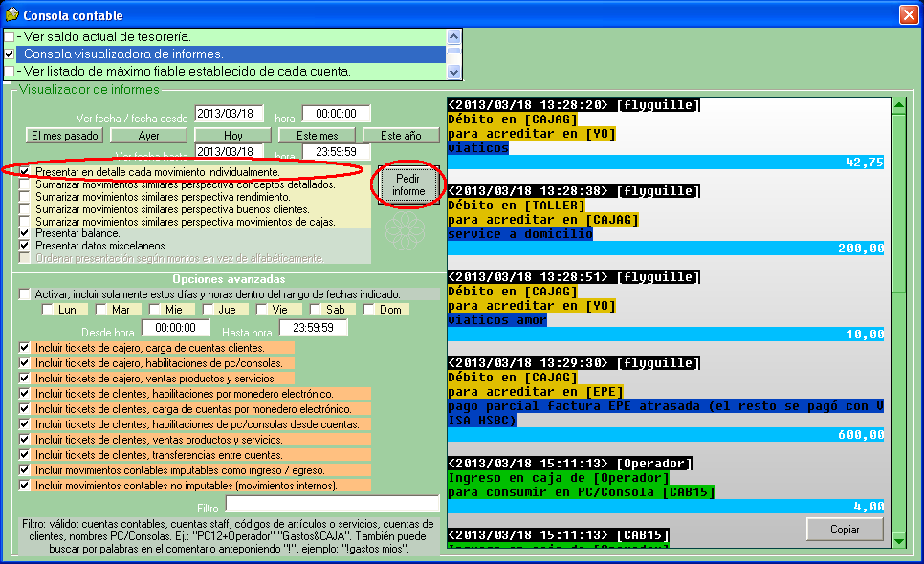The image size is (924, 564).
Task: Check the Dom day checkbox
Action: (369, 309)
